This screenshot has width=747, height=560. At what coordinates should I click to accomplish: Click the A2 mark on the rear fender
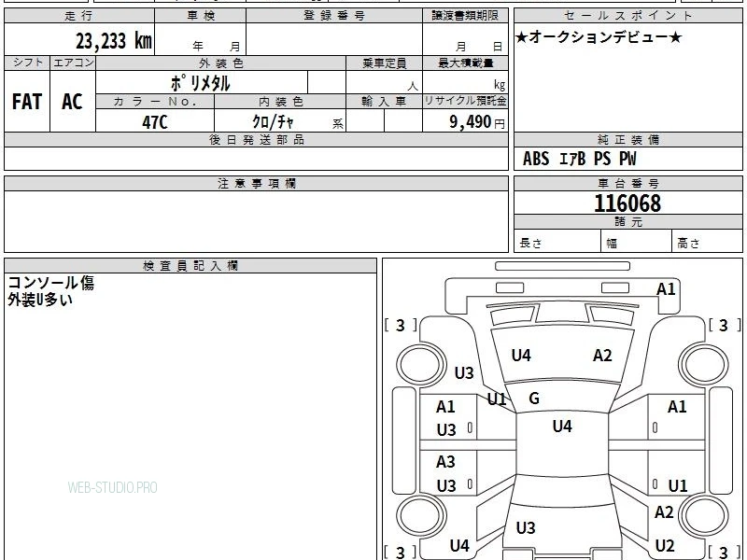(664, 512)
